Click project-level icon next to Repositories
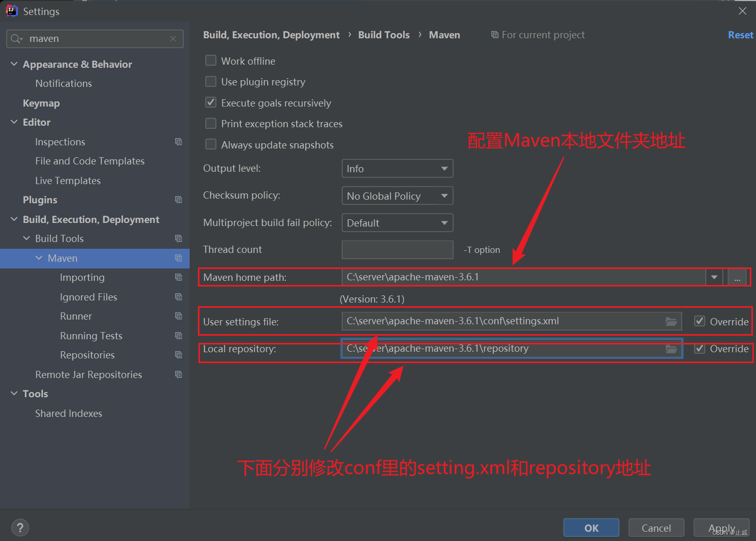 [x=179, y=355]
